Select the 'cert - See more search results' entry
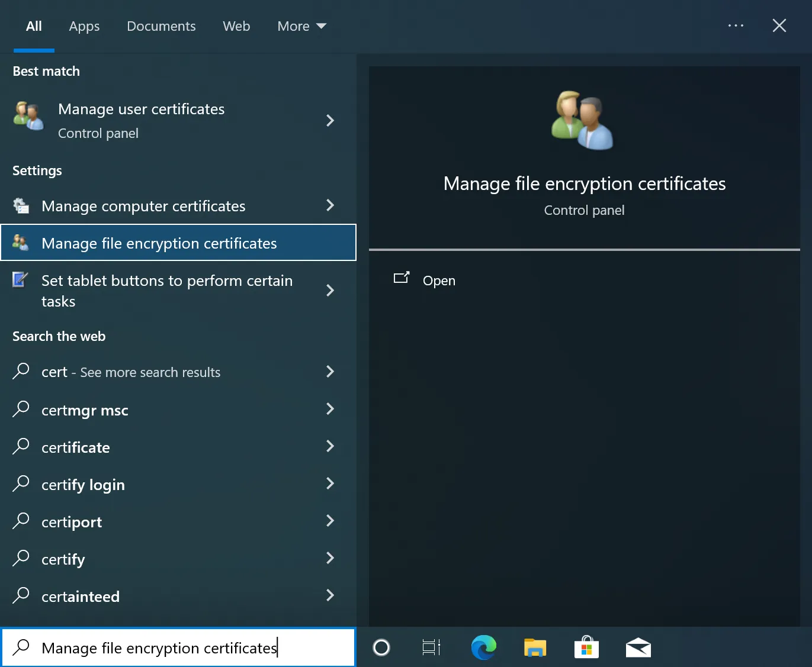The image size is (812, 667). click(x=178, y=372)
